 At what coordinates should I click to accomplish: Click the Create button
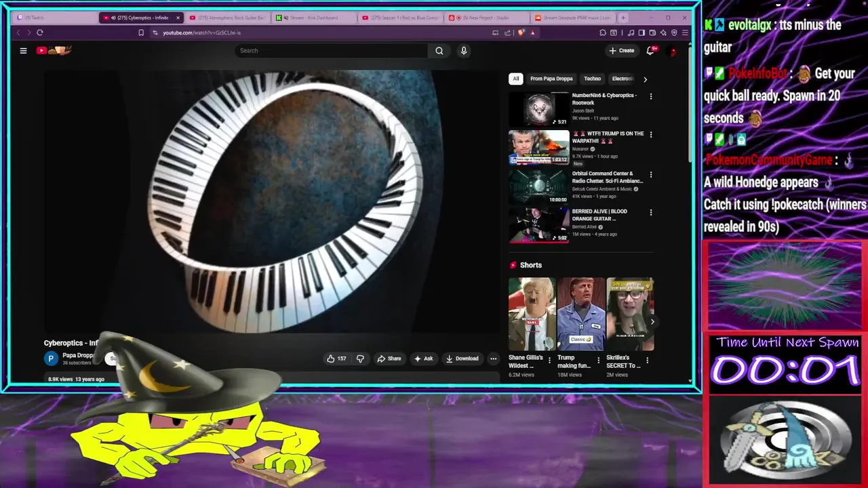[x=622, y=50]
